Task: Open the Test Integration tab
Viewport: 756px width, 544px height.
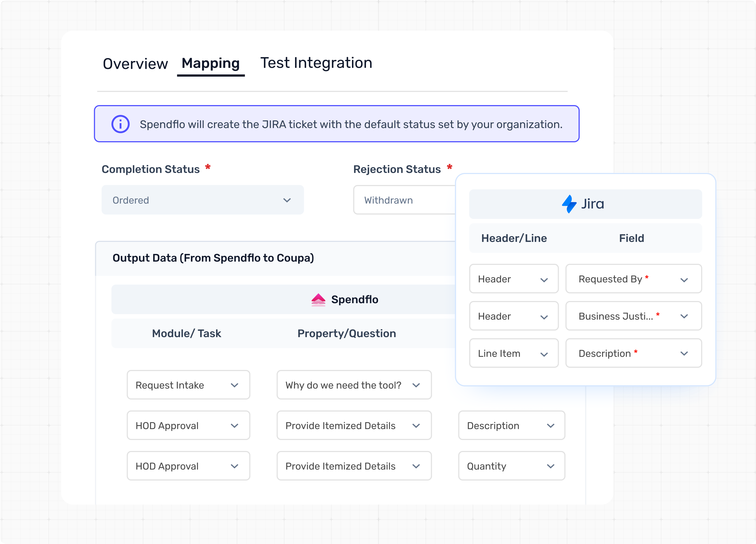Action: [316, 63]
